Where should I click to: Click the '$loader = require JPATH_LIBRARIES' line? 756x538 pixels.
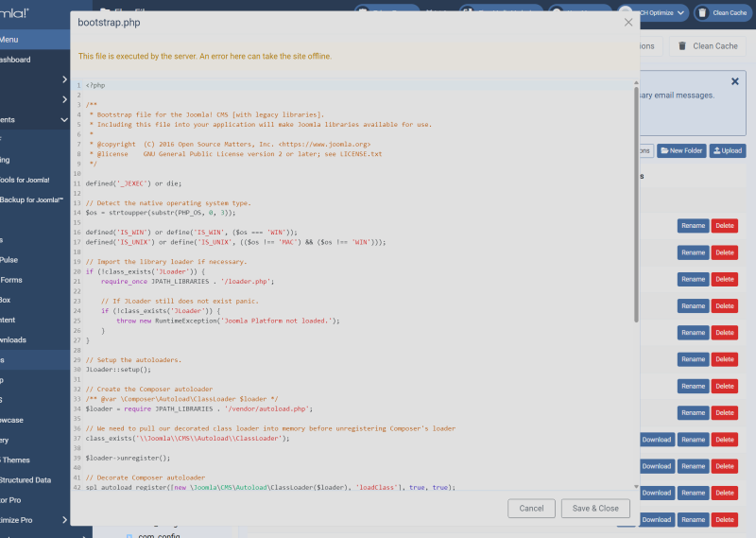[x=199, y=409]
